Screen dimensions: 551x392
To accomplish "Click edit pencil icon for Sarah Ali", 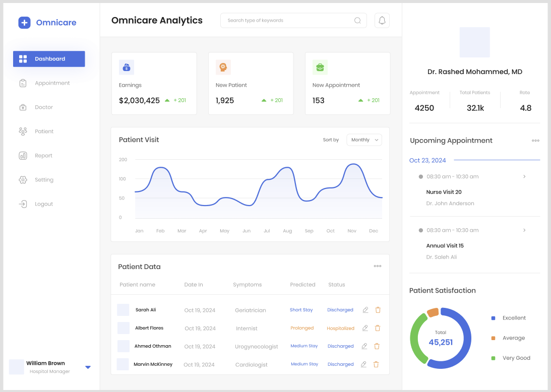I will [365, 310].
